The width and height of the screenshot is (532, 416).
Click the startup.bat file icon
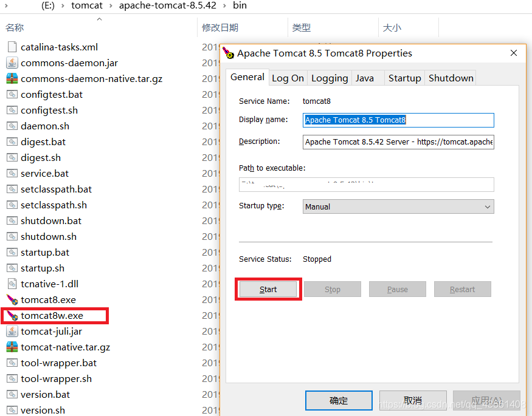pos(12,253)
